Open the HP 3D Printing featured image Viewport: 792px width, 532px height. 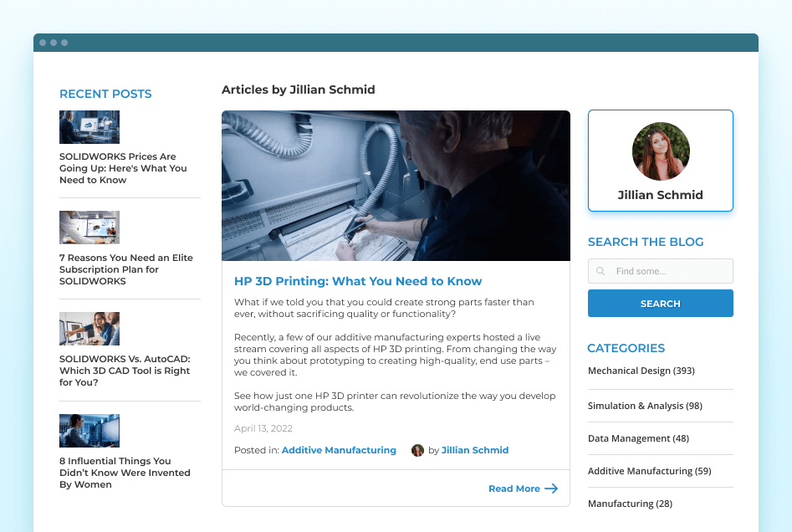point(396,186)
